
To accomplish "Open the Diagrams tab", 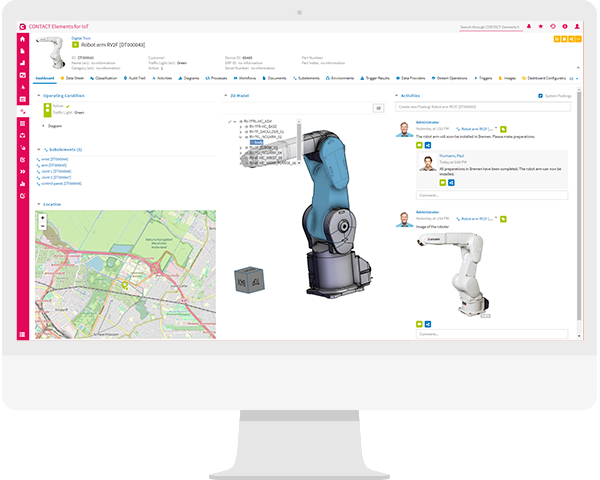I will click(x=189, y=78).
